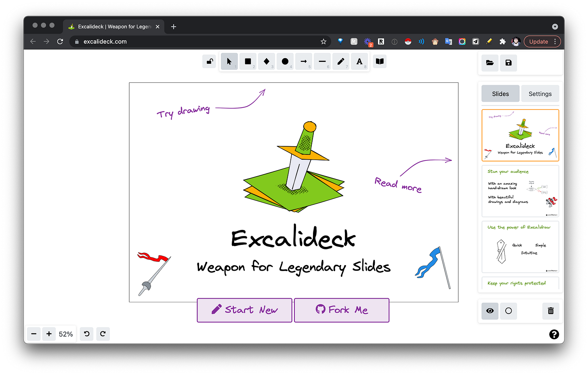Zoom out with the minus button
The image size is (588, 375).
(x=34, y=334)
